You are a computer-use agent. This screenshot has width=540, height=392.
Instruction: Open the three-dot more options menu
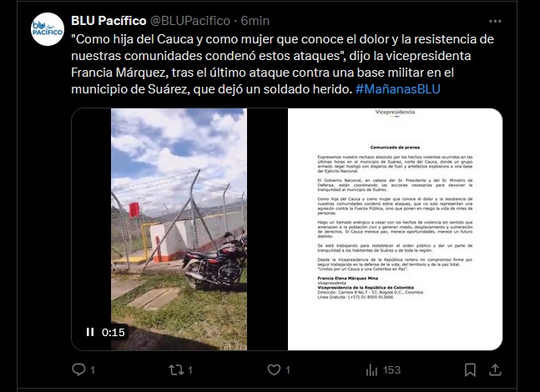point(495,21)
